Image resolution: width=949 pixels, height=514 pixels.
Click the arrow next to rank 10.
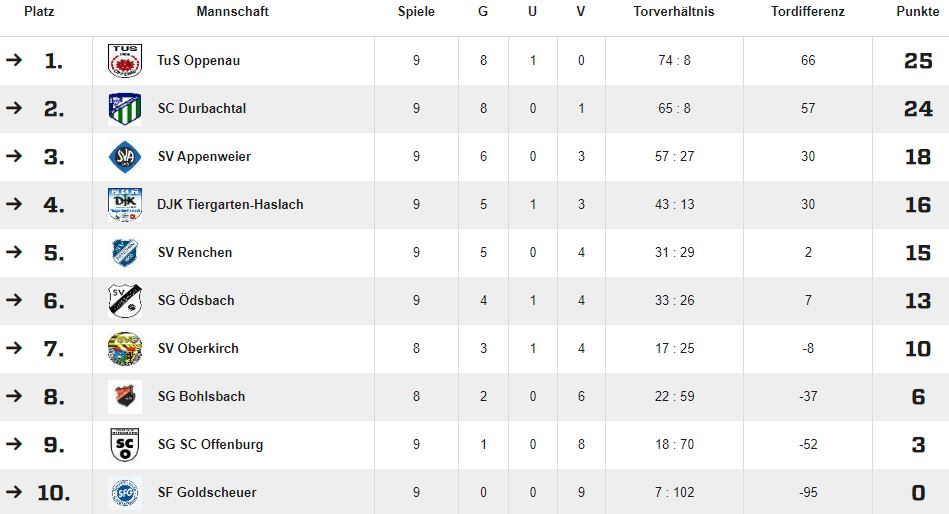13,492
